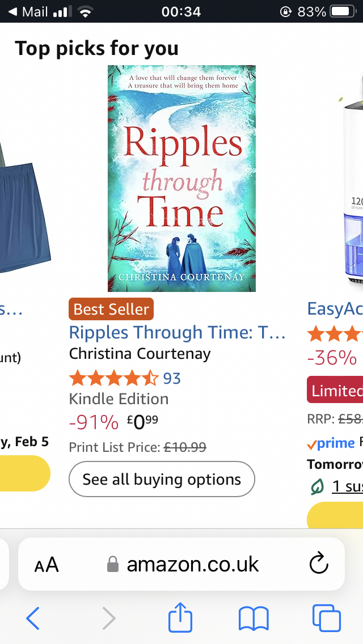363x644 pixels.
Task: Return to Mail app via back arrow
Action: pyautogui.click(x=13, y=11)
